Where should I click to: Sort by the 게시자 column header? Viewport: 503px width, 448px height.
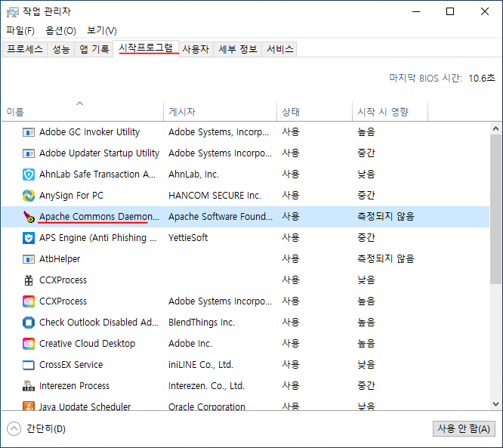(220, 111)
